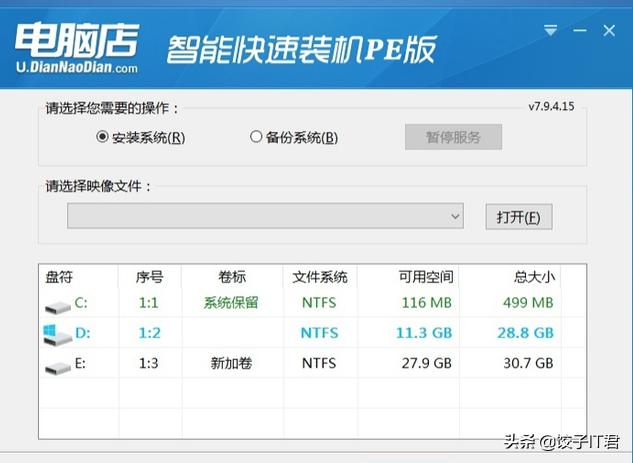This screenshot has width=633, height=463.
Task: Click the D: Windows drive icon
Action: tap(57, 335)
